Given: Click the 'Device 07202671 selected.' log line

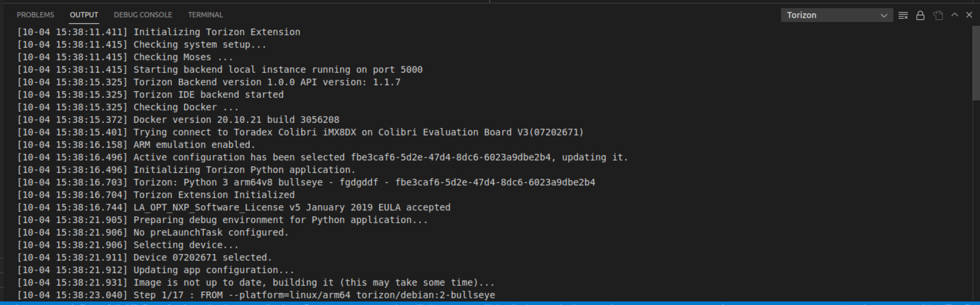Looking at the screenshot, I should click(145, 258).
